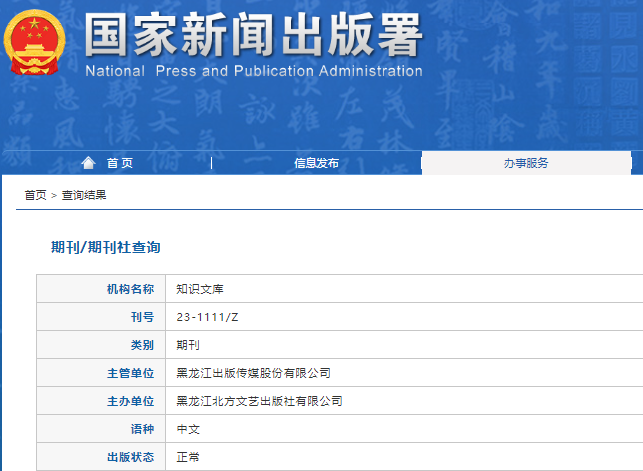Open the 信息发布 navigation tab

pyautogui.click(x=316, y=163)
